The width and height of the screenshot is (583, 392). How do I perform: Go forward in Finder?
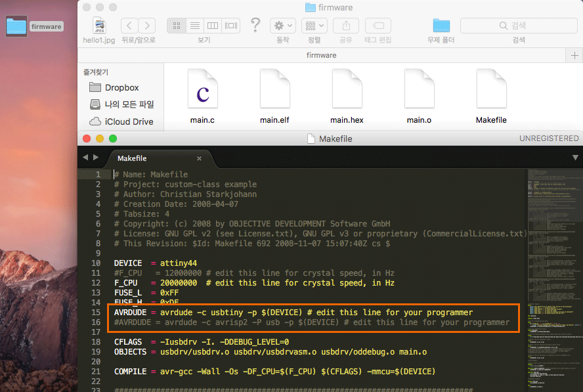point(147,26)
